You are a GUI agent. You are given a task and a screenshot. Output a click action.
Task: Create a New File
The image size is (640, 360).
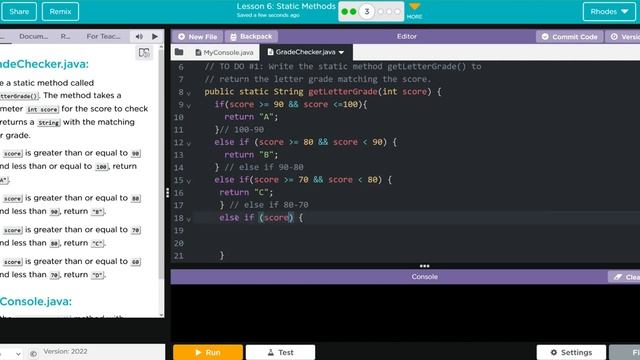(198, 36)
